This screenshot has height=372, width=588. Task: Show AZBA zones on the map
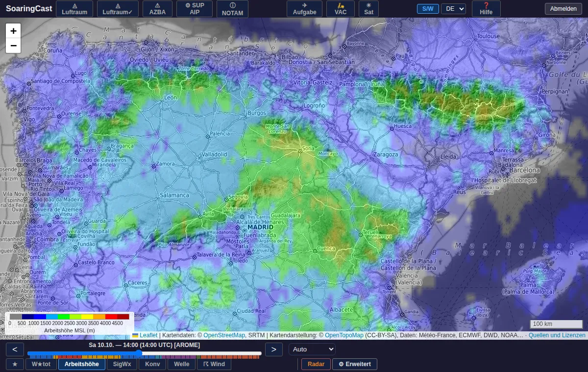pos(158,9)
